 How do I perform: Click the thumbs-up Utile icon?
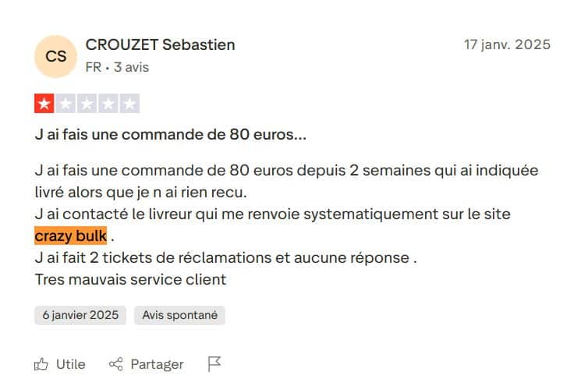point(41,364)
